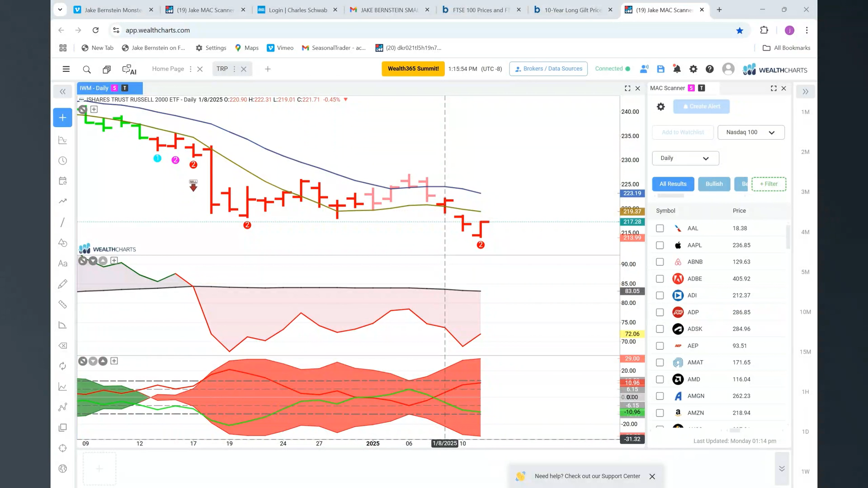Click the save floppy disk icon

[660, 69]
